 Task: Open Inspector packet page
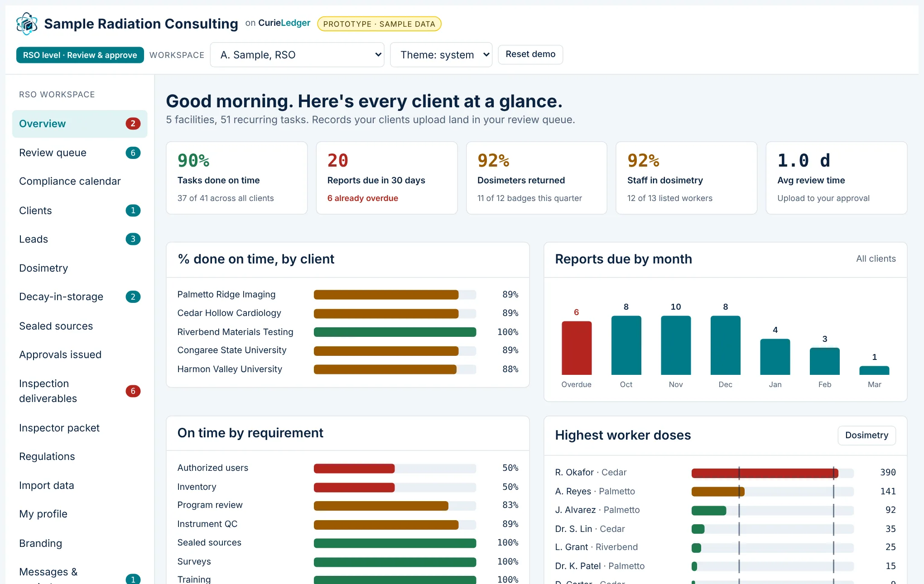(80, 428)
